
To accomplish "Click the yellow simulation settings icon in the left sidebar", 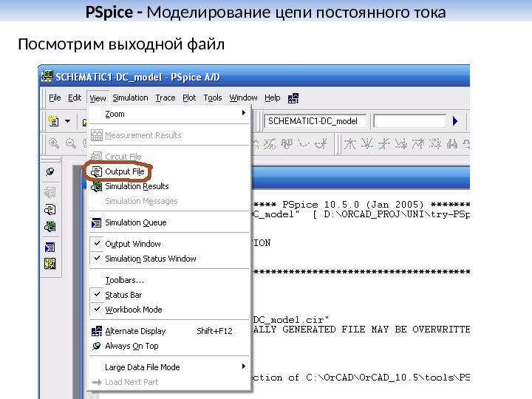I will click(50, 264).
